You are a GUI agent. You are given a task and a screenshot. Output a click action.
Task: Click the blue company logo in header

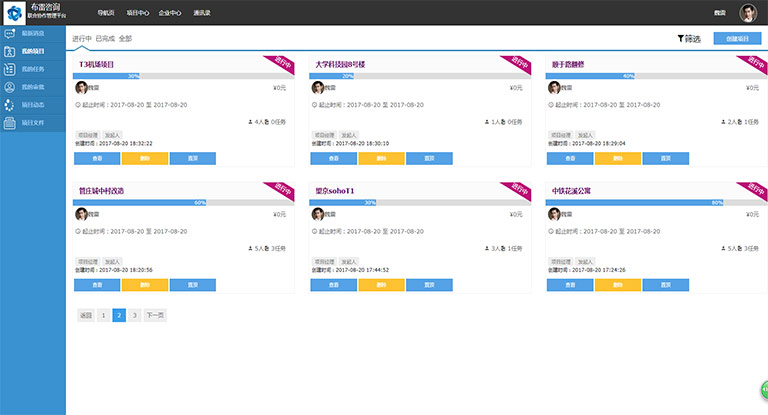pyautogui.click(x=14, y=13)
